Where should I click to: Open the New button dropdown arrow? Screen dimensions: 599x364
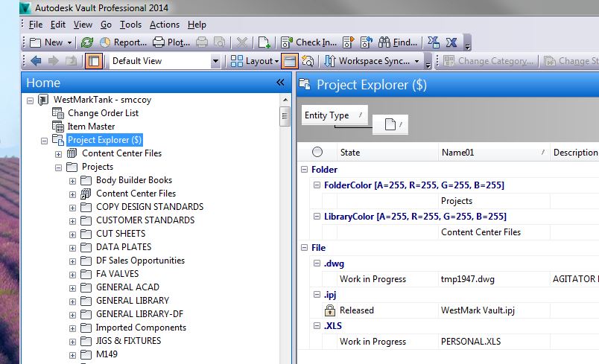tap(69, 42)
